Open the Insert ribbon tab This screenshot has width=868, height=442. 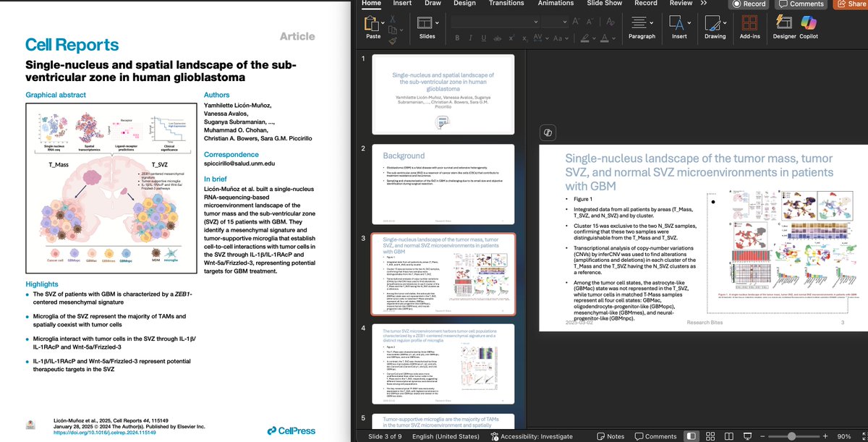pos(402,3)
